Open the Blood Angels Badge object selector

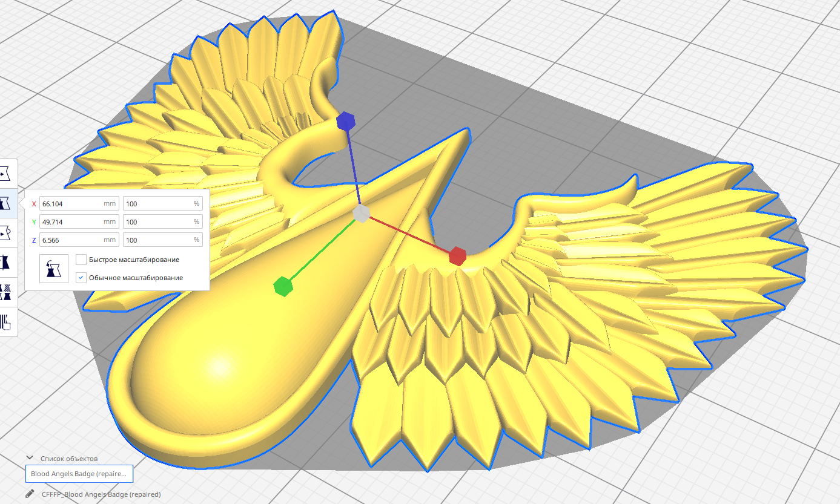tap(79, 474)
